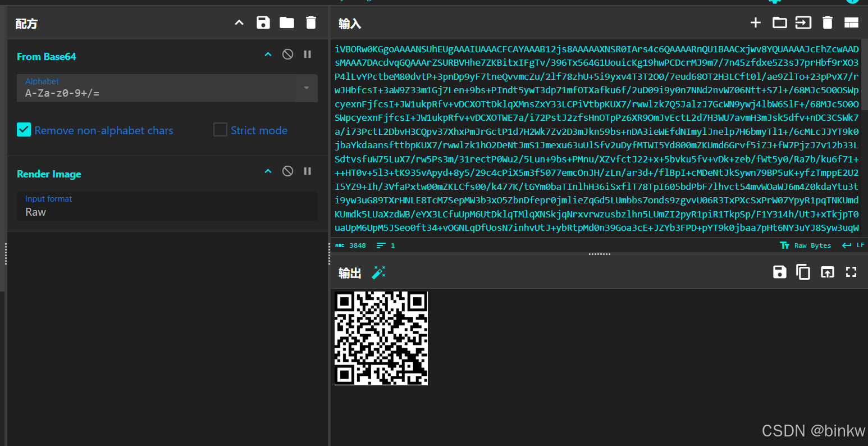Viewport: 868px width, 446px height.
Task: Clear all input tabs
Action: [x=827, y=22]
